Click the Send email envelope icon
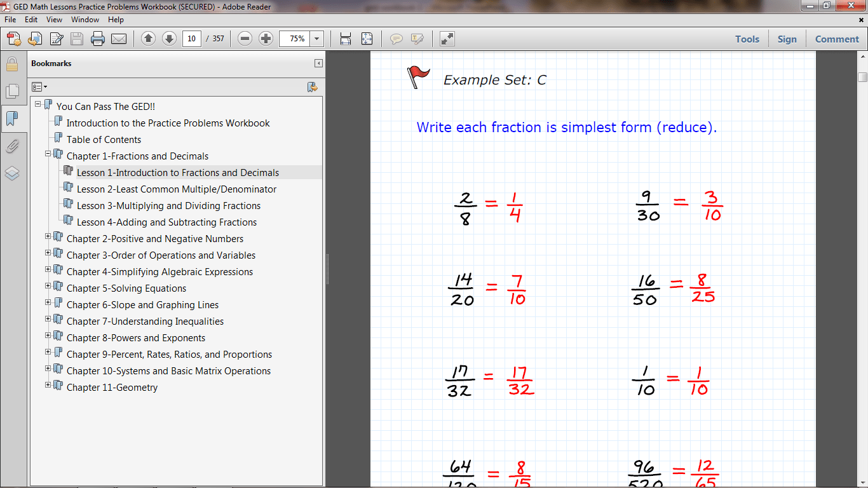This screenshot has width=868, height=488. point(119,39)
